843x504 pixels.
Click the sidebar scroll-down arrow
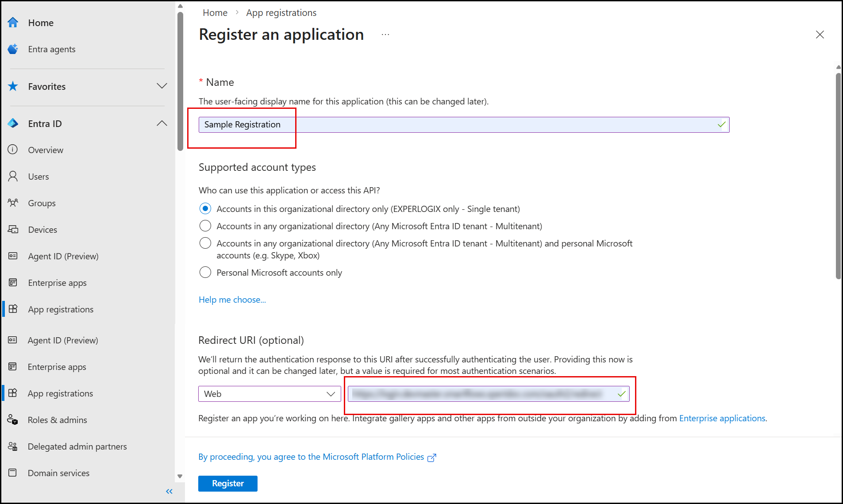click(180, 477)
